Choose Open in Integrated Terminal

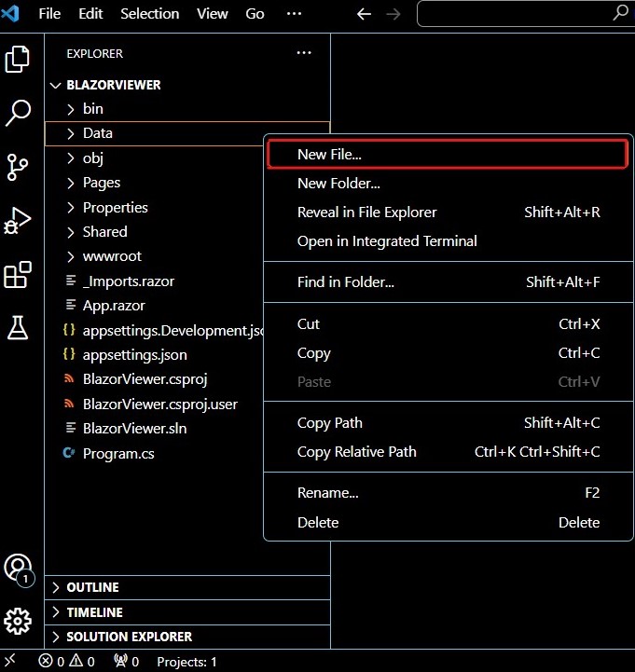click(x=387, y=240)
